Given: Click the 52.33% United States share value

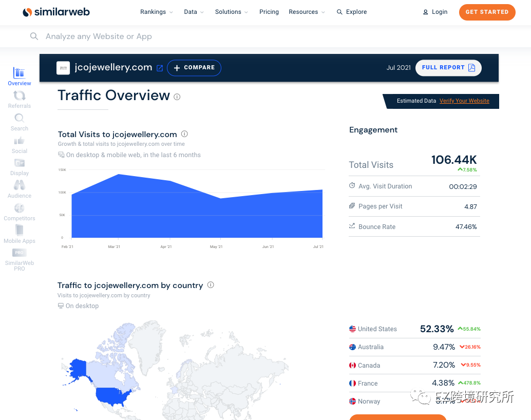Looking at the screenshot, I should [437, 329].
